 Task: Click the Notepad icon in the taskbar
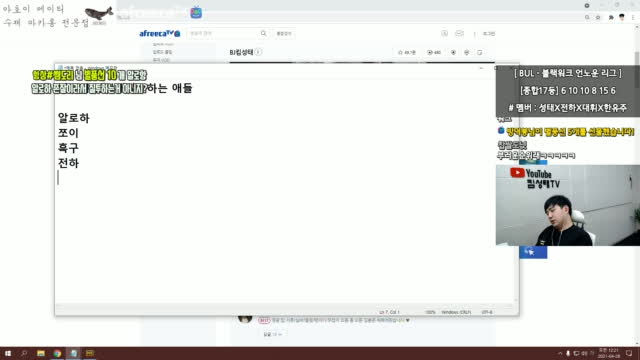point(73,353)
